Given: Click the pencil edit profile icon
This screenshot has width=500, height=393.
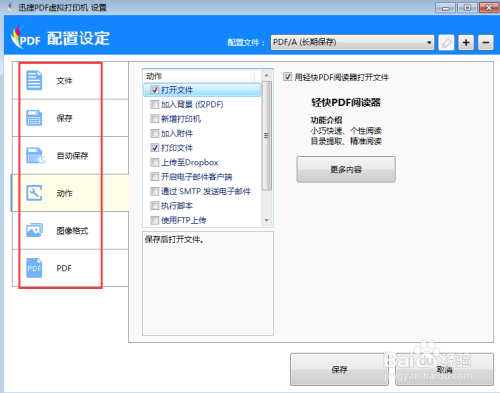Looking at the screenshot, I should coord(446,42).
